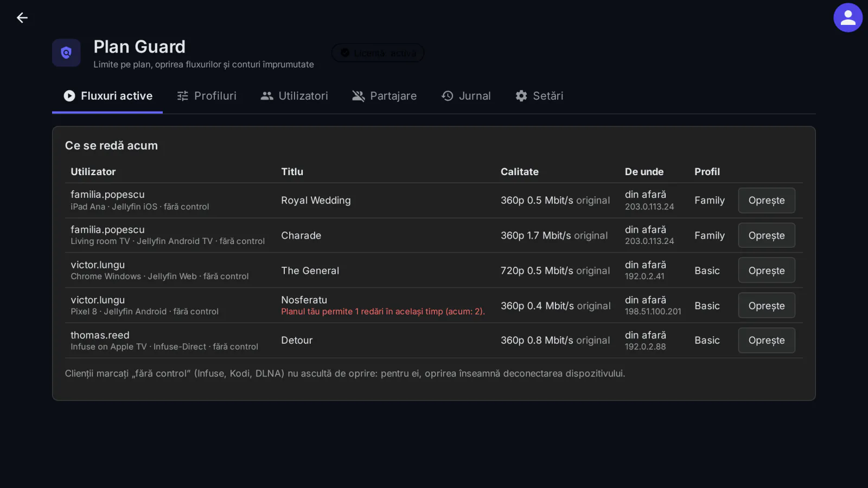Select the Jurnal tab
The image size is (868, 488).
(x=466, y=96)
